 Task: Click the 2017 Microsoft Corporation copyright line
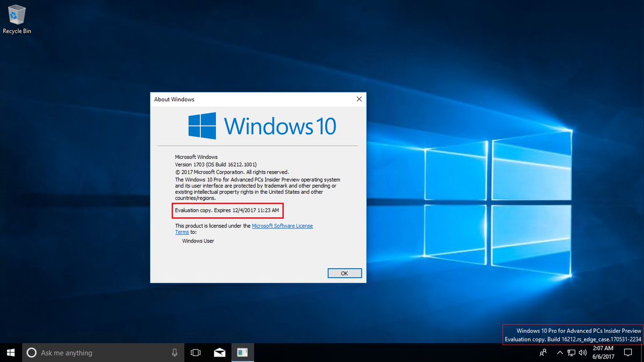tap(232, 172)
